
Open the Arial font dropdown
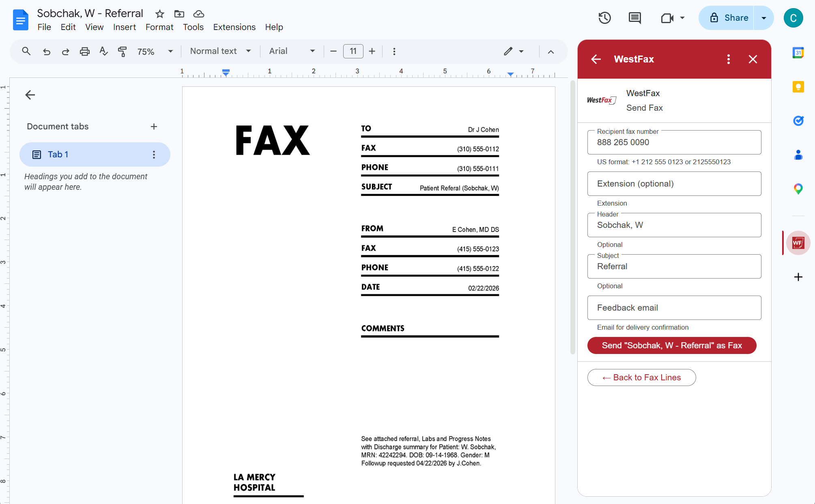[x=292, y=51]
